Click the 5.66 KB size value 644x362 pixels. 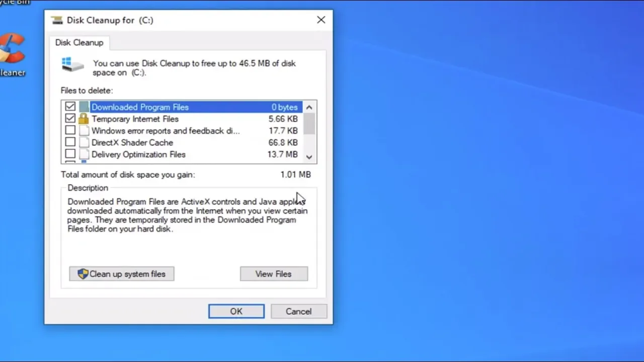283,119
